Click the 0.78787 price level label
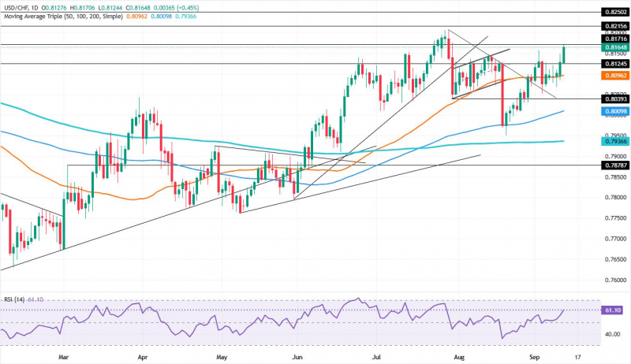This screenshot has height=364, width=631. point(615,165)
